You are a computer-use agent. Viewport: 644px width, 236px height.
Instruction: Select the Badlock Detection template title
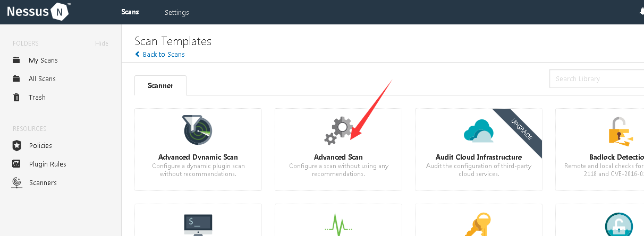[x=616, y=158]
